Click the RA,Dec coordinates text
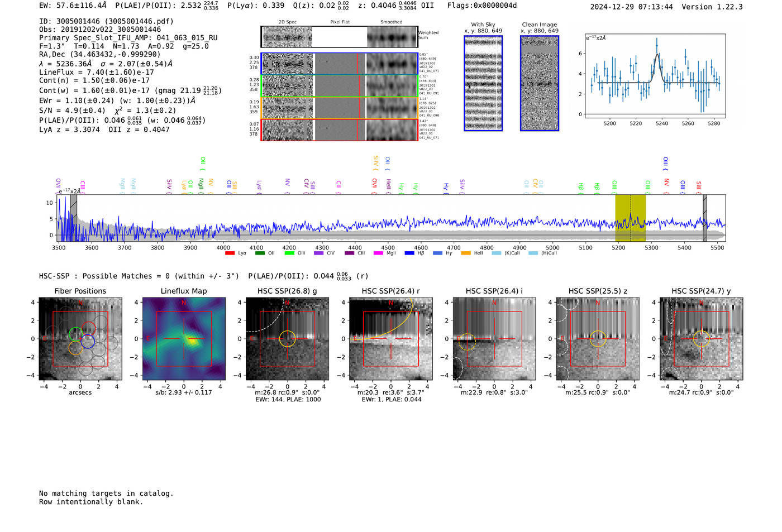This screenshot has height=532, width=782. click(x=100, y=54)
